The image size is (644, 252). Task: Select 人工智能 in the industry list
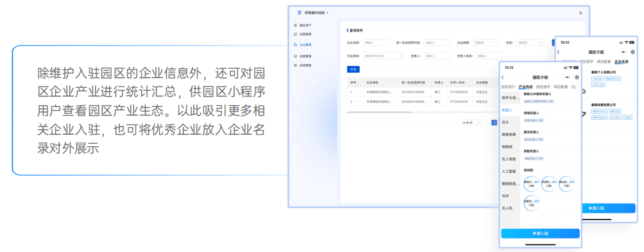[509, 171]
